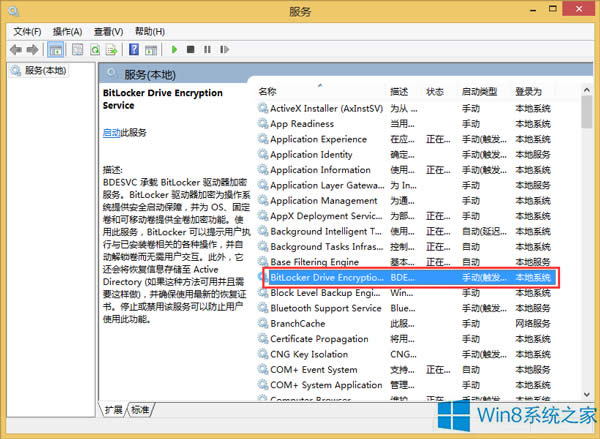Click the gear icon beside BranchCache
This screenshot has height=439, width=600.
263,323
